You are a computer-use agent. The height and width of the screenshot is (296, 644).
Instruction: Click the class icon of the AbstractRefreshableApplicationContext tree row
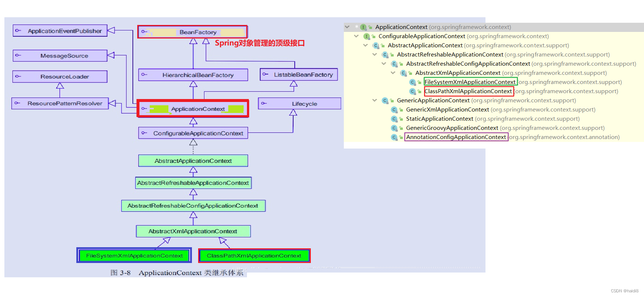[385, 55]
